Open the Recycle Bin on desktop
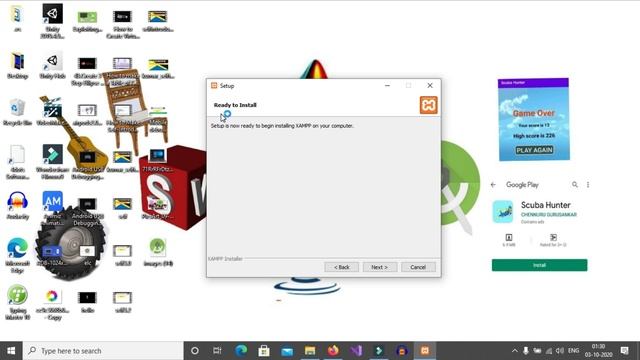 tap(17, 112)
